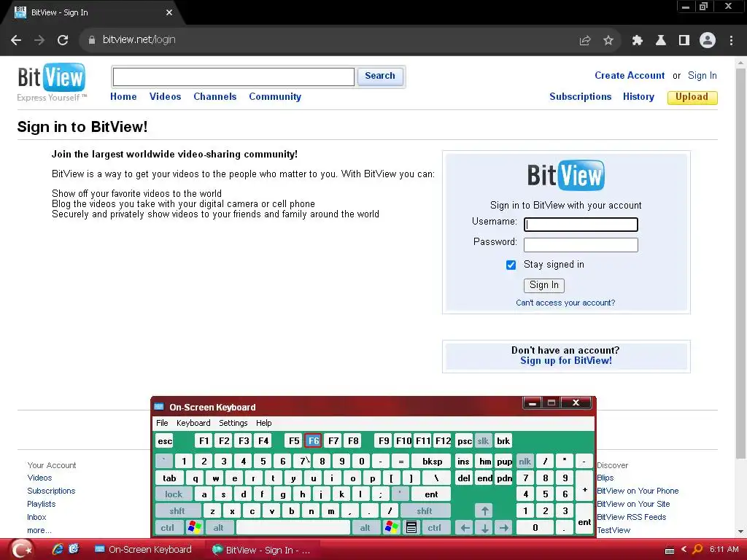The width and height of the screenshot is (747, 560).
Task: Toggle Stay signed in checkbox
Action: (x=511, y=265)
